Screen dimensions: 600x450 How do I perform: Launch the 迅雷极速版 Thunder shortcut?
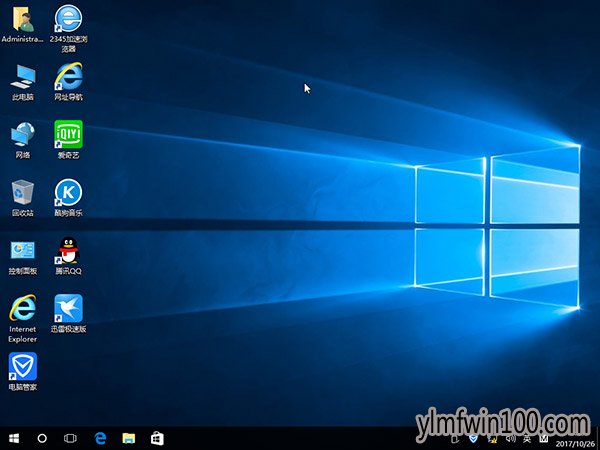click(68, 314)
